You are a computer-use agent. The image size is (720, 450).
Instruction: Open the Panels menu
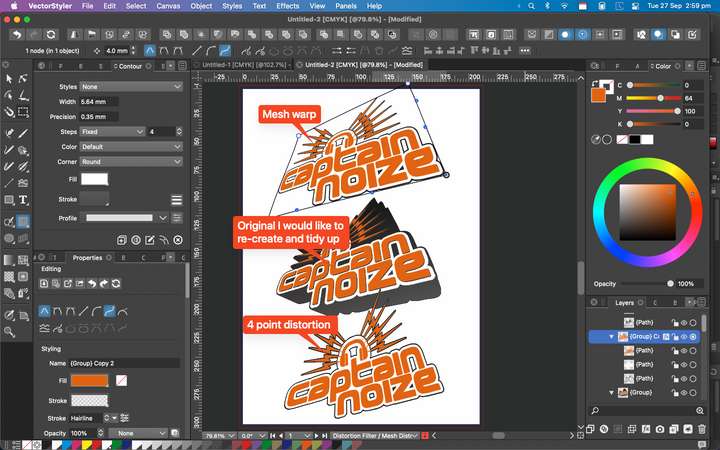pyautogui.click(x=346, y=6)
